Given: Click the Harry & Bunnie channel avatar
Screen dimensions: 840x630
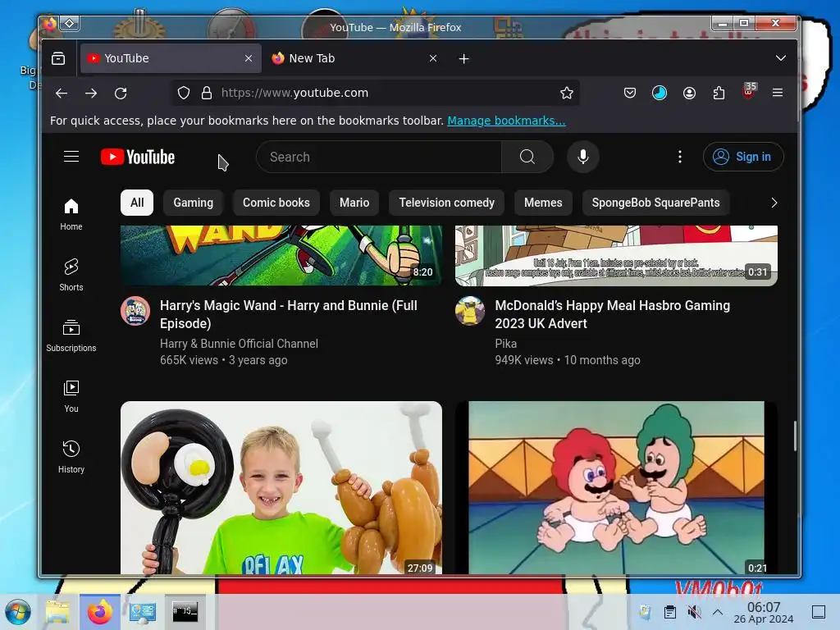Looking at the screenshot, I should 135,311.
